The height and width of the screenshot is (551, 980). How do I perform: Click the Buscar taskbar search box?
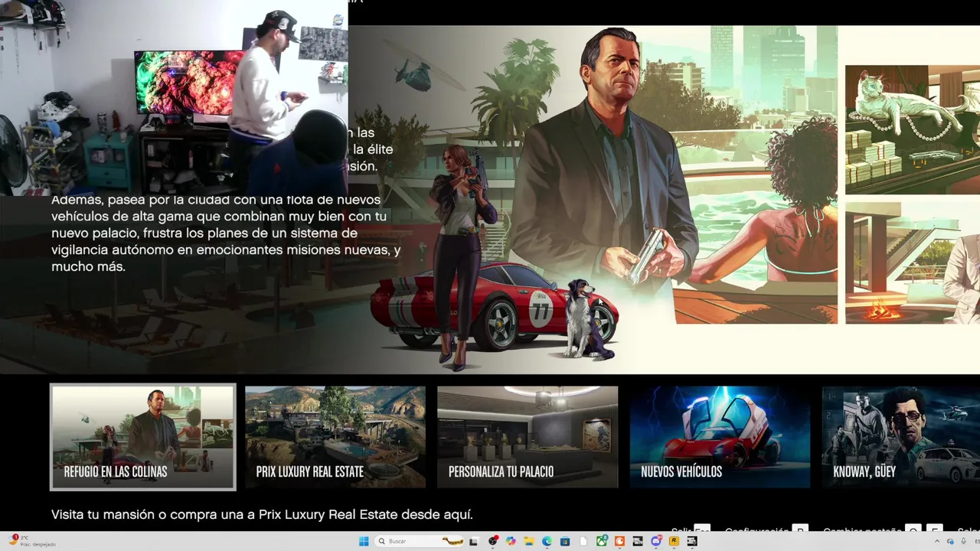[420, 541]
